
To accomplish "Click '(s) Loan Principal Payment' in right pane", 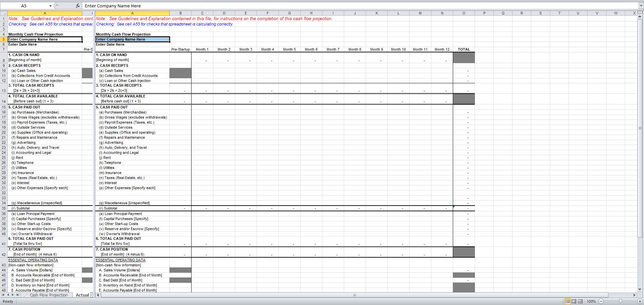I will [x=120, y=214].
